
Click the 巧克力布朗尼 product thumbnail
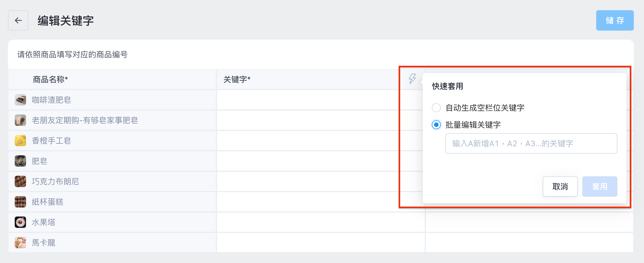coord(20,181)
